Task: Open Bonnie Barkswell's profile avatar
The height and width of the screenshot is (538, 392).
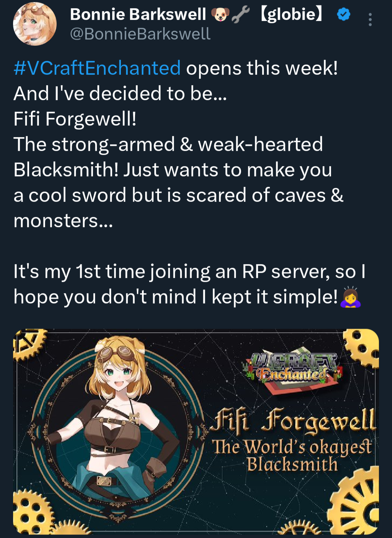Action: [x=35, y=24]
